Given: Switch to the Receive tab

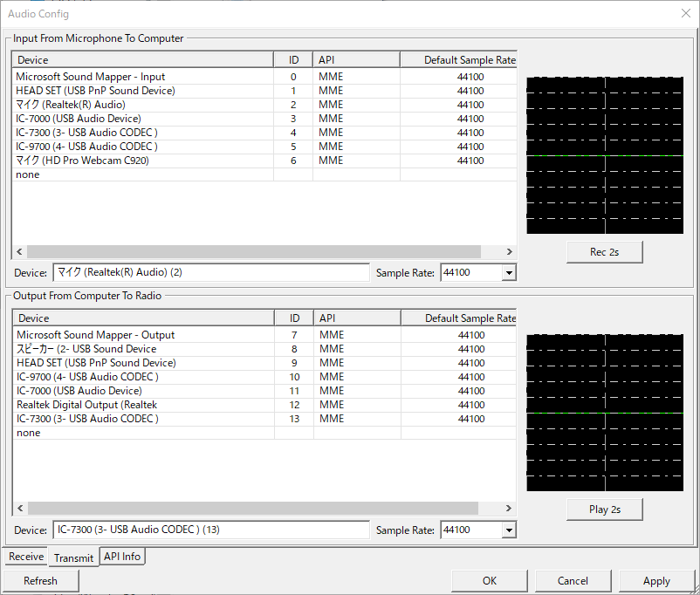Looking at the screenshot, I should pos(26,557).
